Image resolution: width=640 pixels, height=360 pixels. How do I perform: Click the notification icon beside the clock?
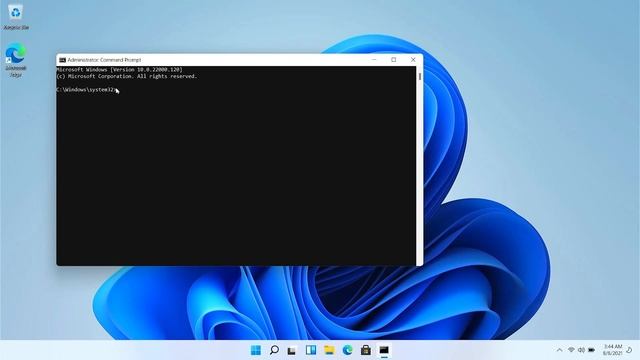pos(629,350)
